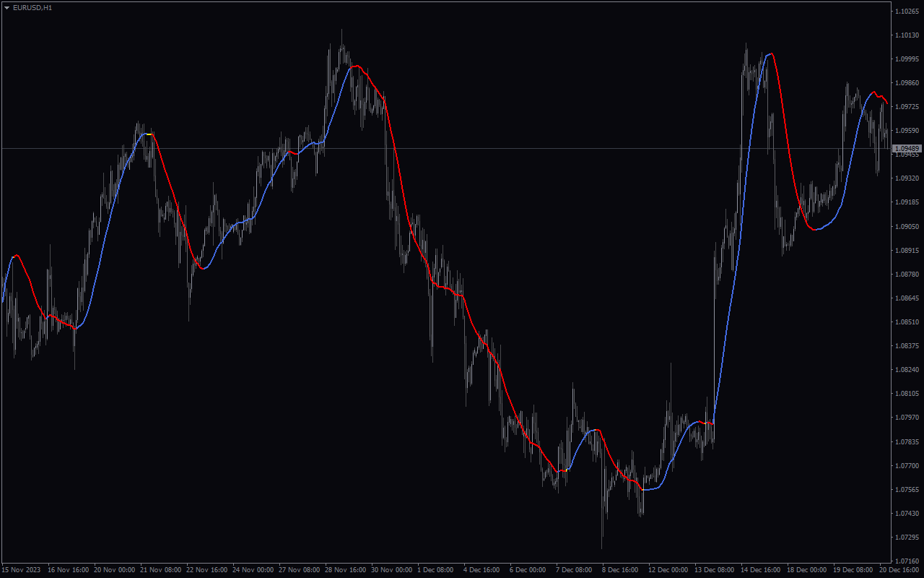The width and height of the screenshot is (924, 578).
Task: Select the 4 Dec 16:00 time label
Action: click(481, 570)
